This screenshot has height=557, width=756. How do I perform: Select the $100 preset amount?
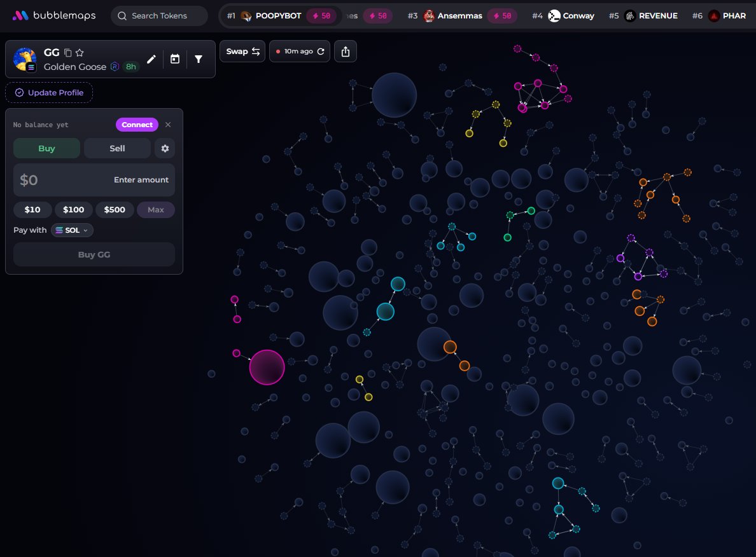73,210
